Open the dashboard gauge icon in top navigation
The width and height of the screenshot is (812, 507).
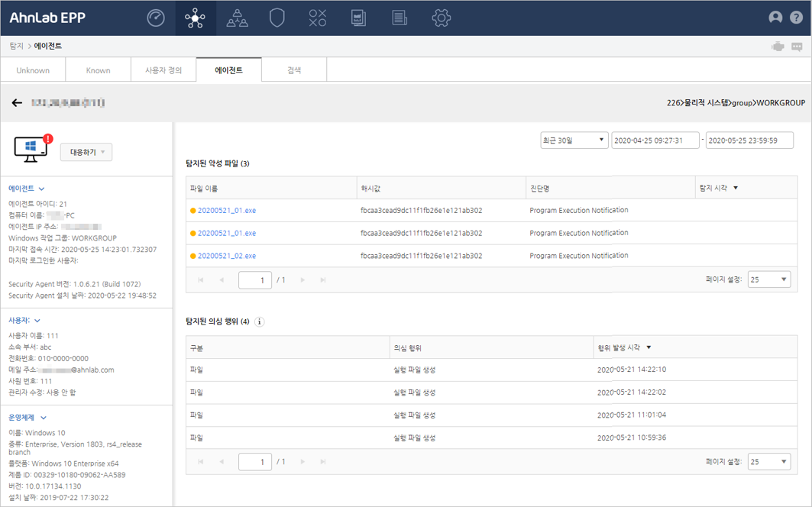pyautogui.click(x=156, y=18)
